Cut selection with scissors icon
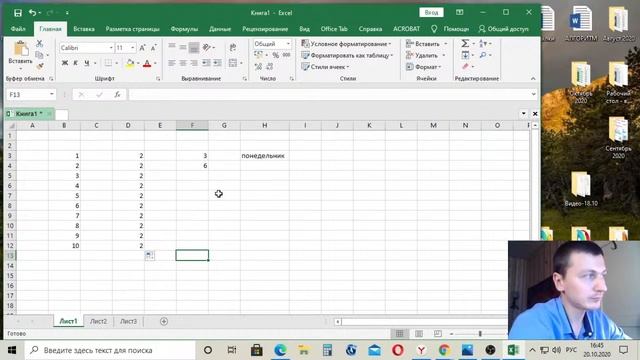The height and width of the screenshot is (360, 640). pos(39,43)
